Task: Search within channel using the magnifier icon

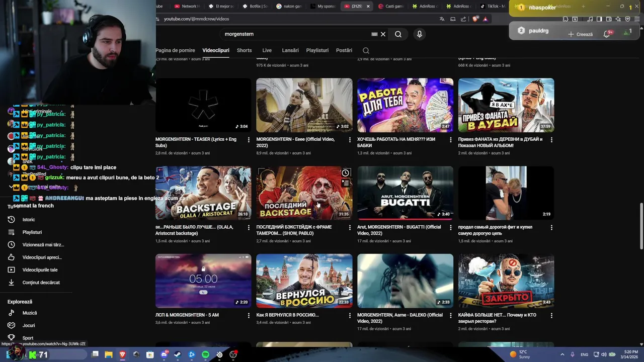Action: 366,50
